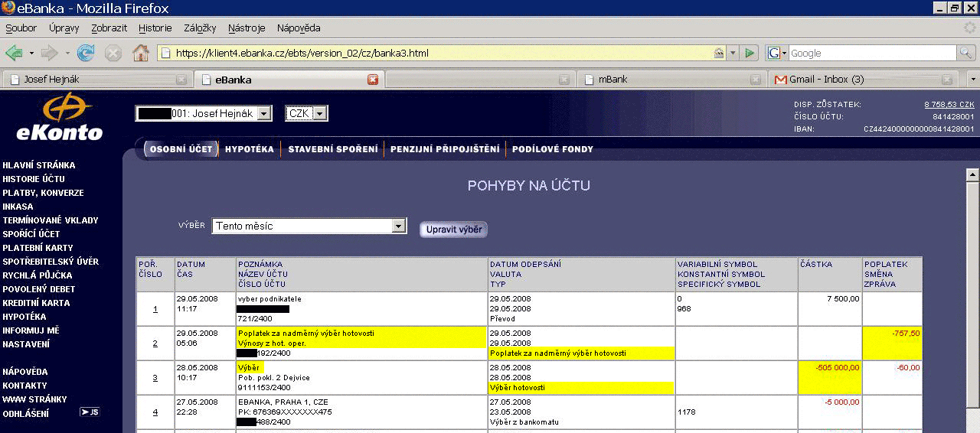Open the Záložky menu
Image resolution: width=980 pixels, height=433 pixels.
[200, 28]
